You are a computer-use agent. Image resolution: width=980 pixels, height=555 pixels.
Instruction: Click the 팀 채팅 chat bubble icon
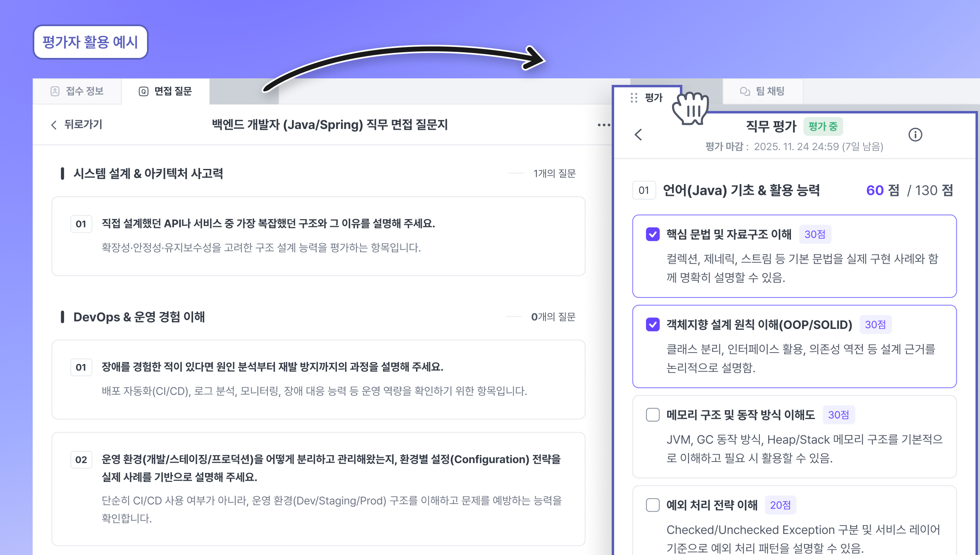click(x=745, y=91)
